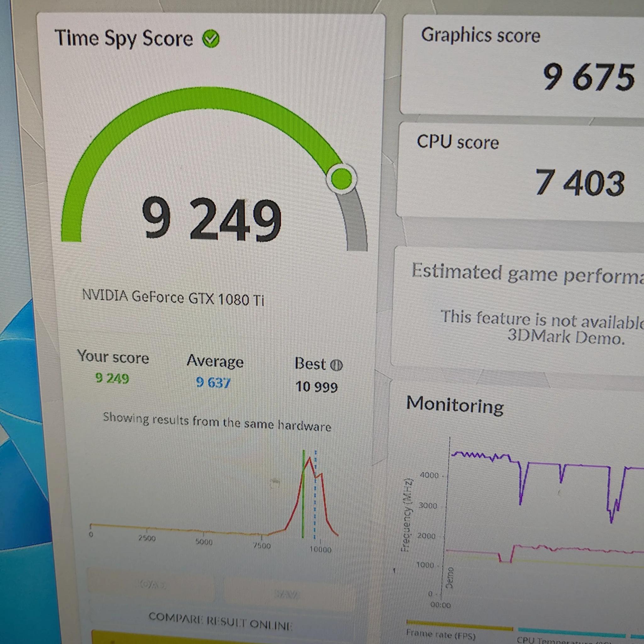Image resolution: width=644 pixels, height=644 pixels.
Task: Click the red peak of the score distribution curve
Action: pos(310,459)
